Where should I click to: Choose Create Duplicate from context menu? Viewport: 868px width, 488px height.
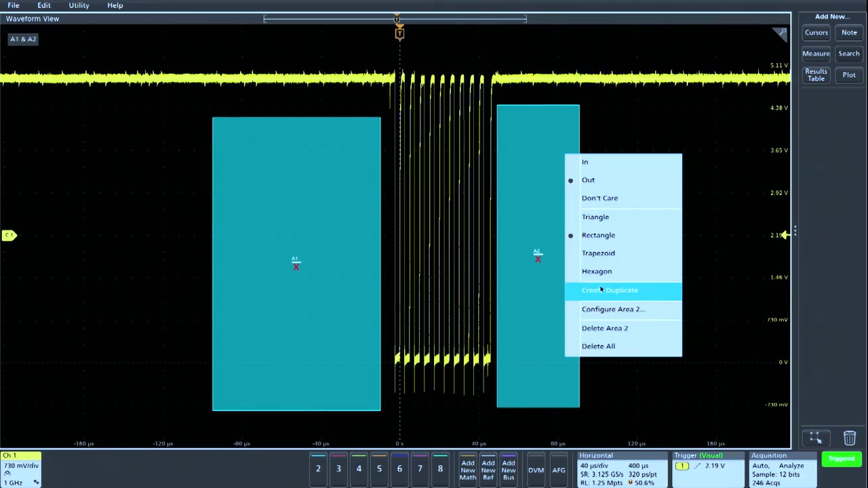(623, 290)
